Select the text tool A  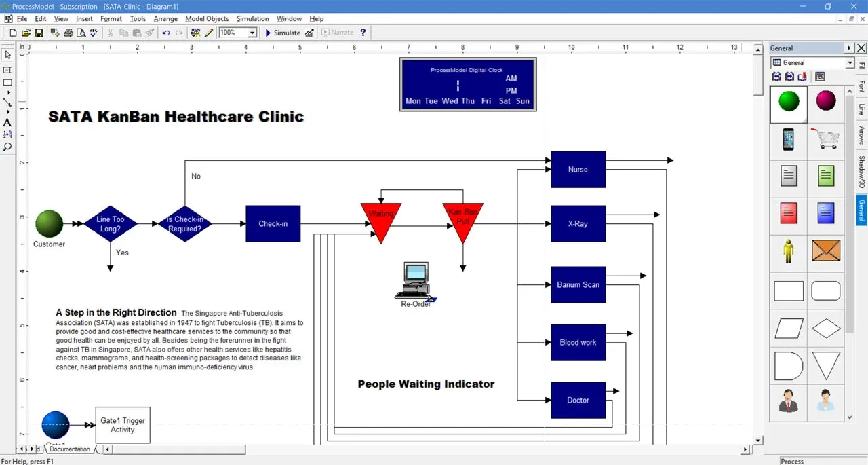point(7,123)
